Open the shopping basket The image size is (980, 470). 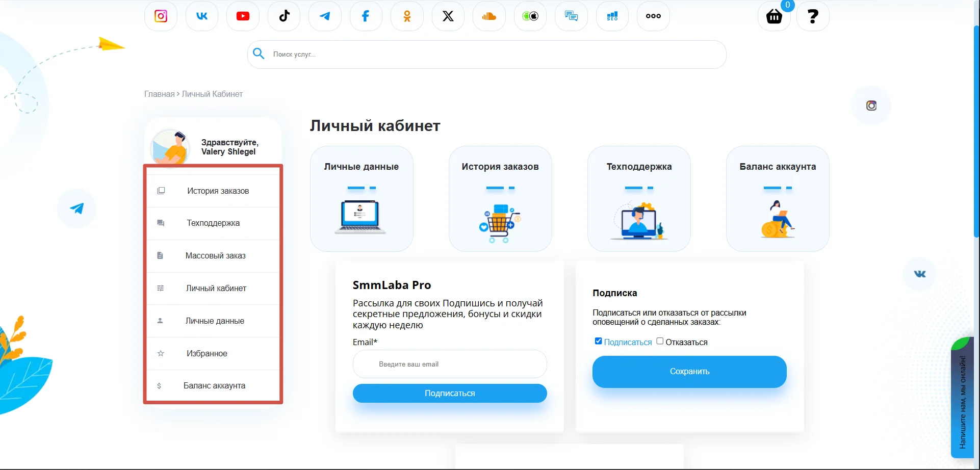[774, 16]
